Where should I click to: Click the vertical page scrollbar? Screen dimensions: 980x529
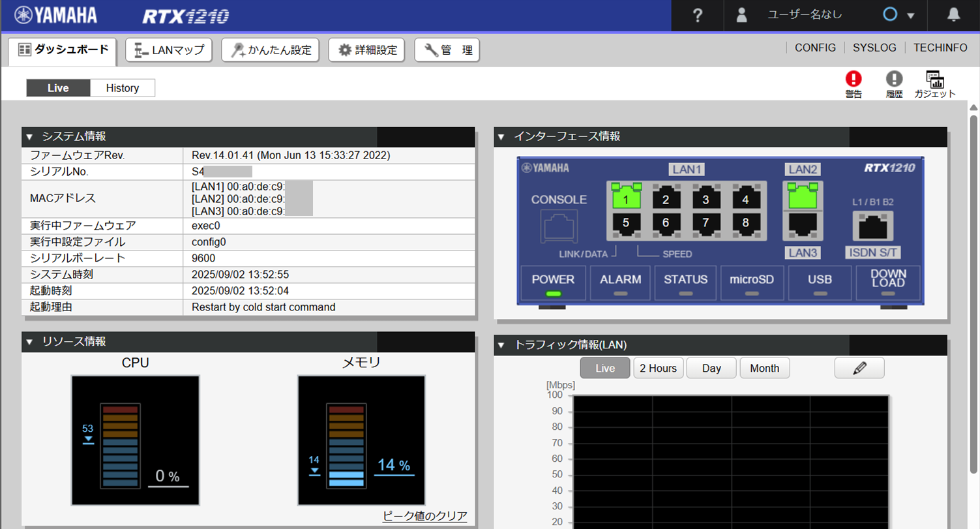973,261
